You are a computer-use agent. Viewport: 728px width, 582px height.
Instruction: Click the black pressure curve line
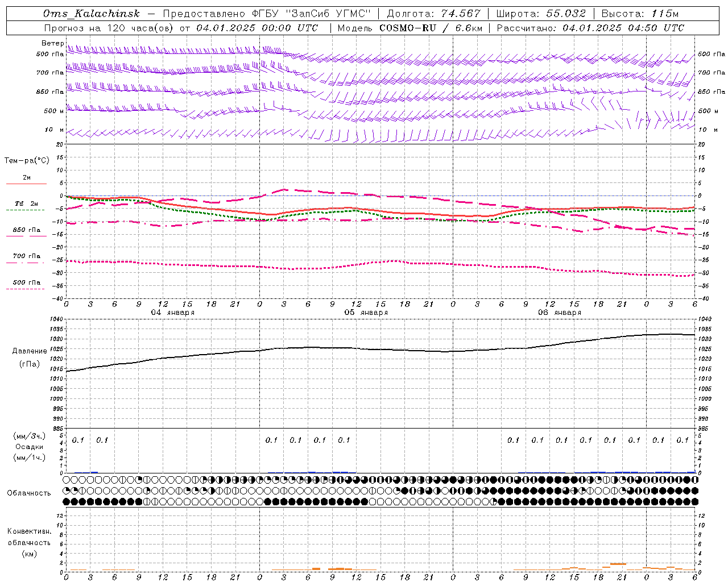click(x=381, y=349)
